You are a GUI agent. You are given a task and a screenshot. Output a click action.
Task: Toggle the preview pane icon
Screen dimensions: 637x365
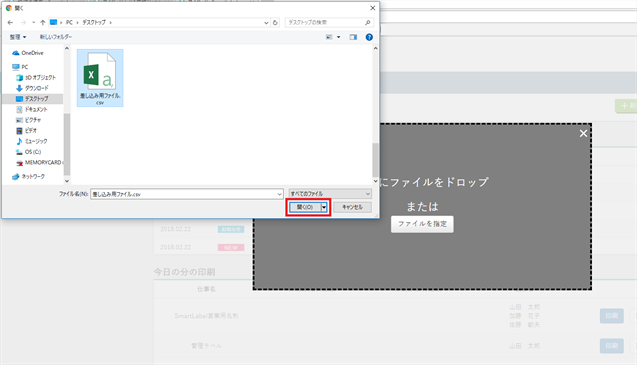[353, 37]
